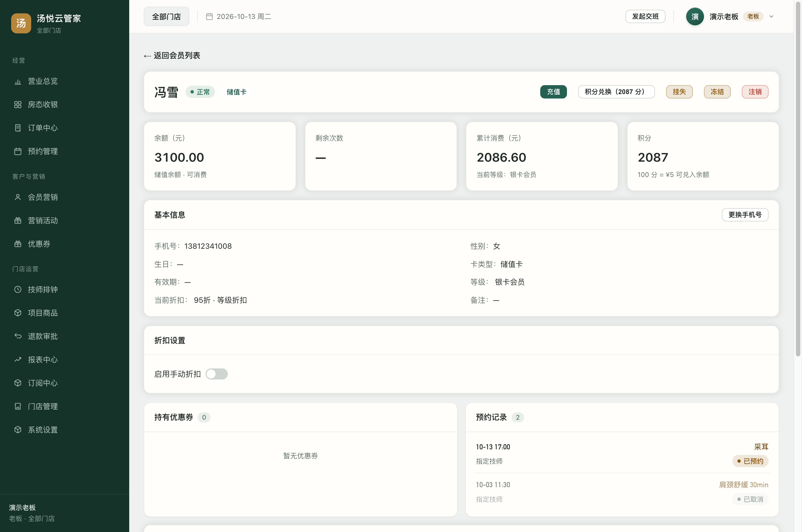Open 系统设置 menu entry
This screenshot has width=802, height=532.
tap(65, 430)
